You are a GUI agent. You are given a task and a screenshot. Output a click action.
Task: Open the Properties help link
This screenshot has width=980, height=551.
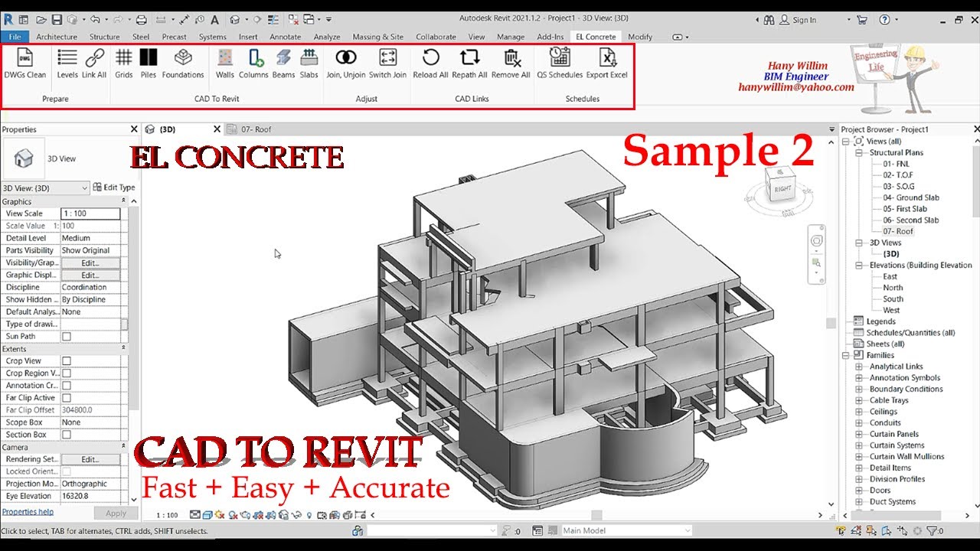click(x=28, y=512)
